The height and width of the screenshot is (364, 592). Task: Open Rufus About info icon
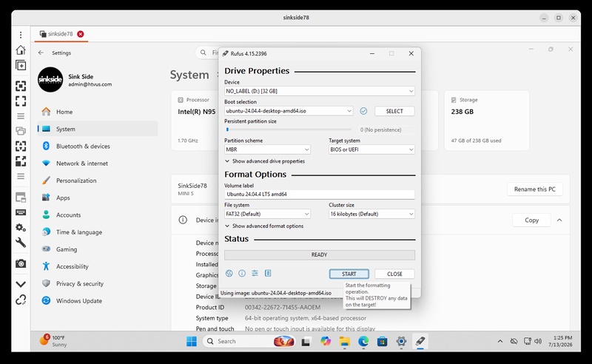coord(242,274)
